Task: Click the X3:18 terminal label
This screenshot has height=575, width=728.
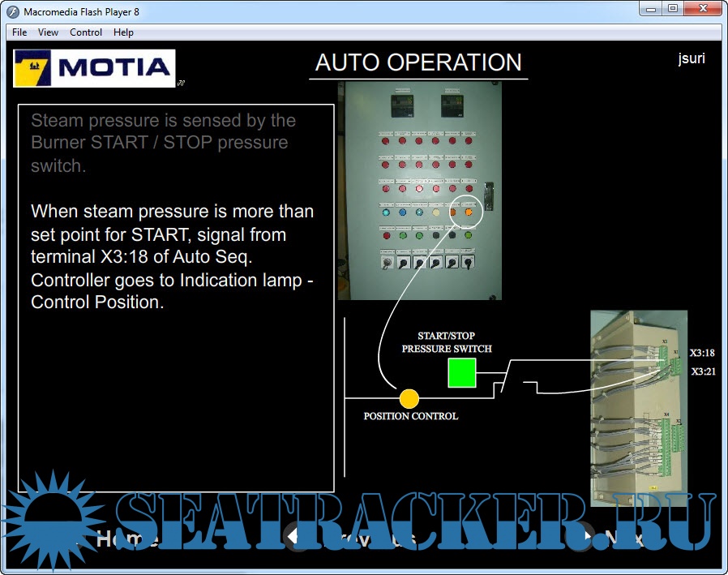Action: [702, 354]
